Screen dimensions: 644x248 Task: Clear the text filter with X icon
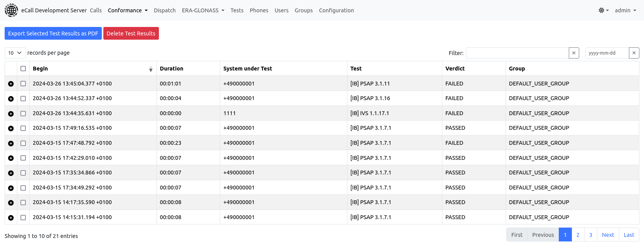pyautogui.click(x=574, y=53)
